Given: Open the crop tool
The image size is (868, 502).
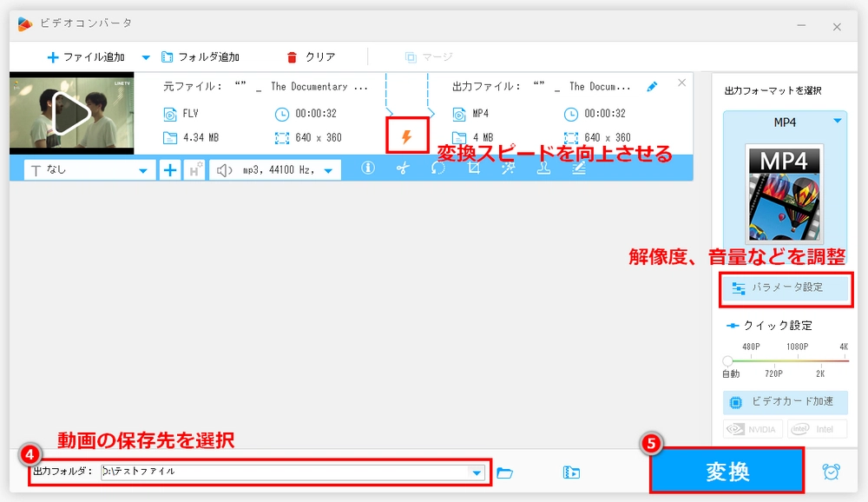Looking at the screenshot, I should click(x=473, y=168).
